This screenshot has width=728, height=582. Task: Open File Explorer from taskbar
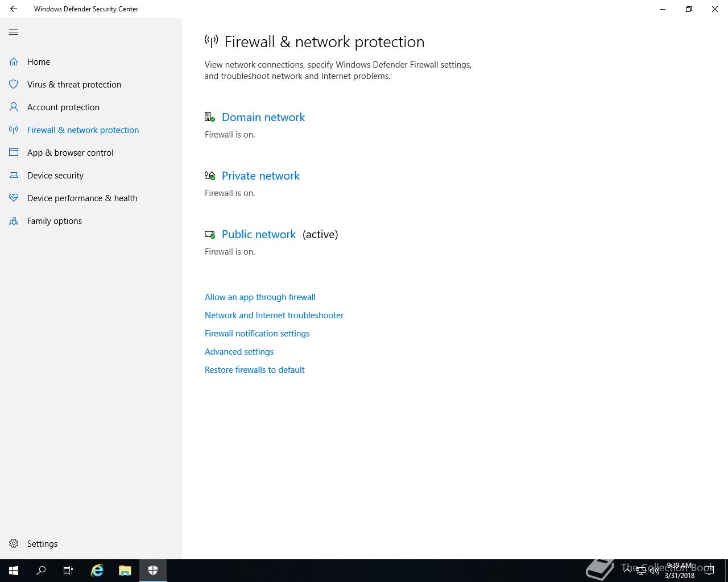pyautogui.click(x=125, y=571)
